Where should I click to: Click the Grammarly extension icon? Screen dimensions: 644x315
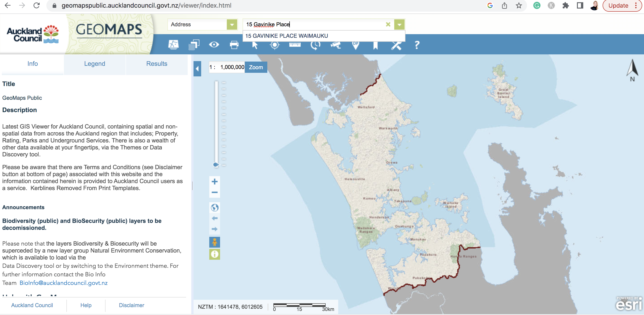point(537,5)
